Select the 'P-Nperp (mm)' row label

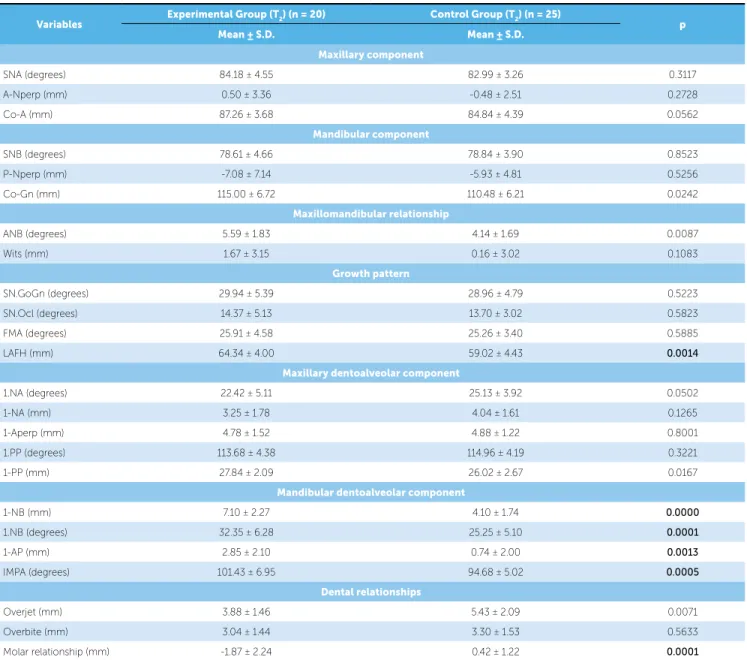(35, 174)
